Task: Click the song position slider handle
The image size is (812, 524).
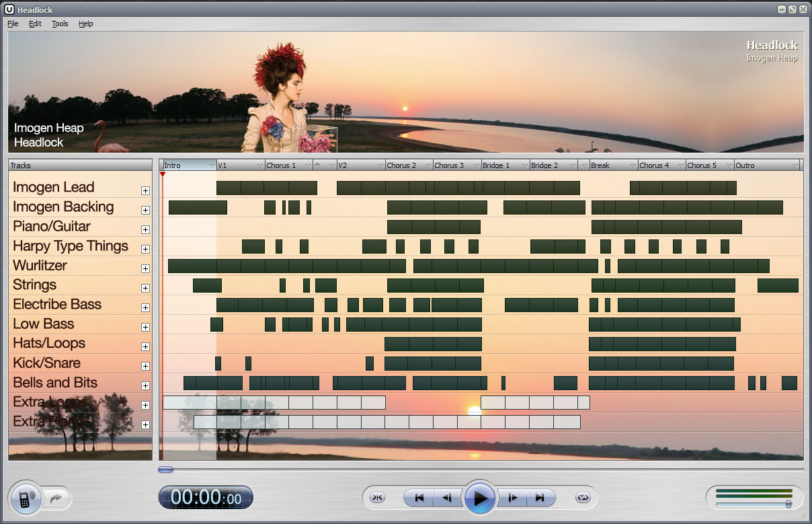Action: point(165,470)
